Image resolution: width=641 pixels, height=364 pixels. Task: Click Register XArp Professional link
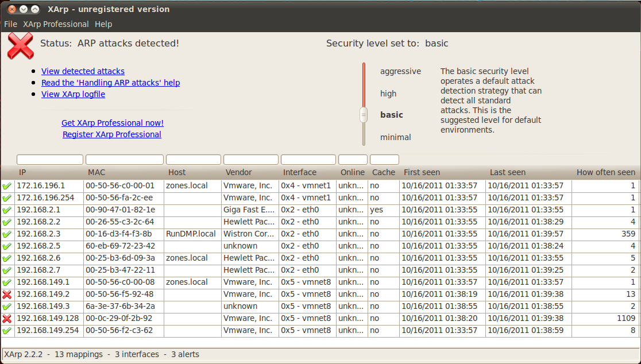[x=112, y=134]
